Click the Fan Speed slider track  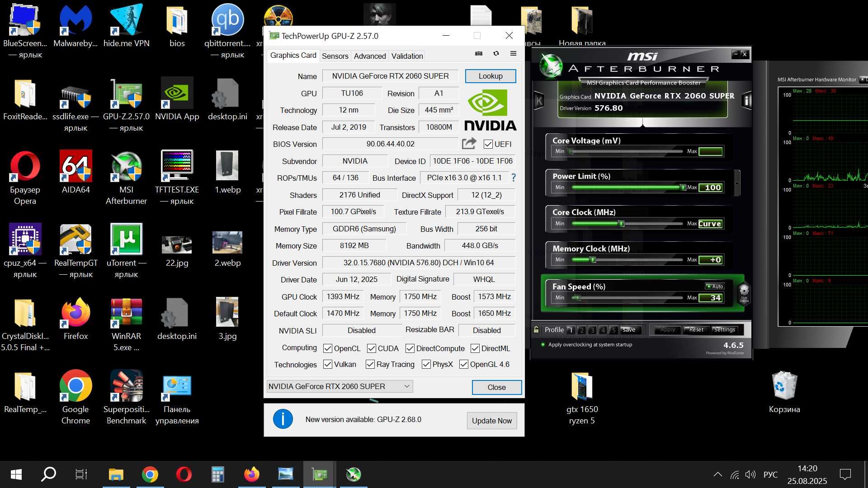tap(627, 297)
